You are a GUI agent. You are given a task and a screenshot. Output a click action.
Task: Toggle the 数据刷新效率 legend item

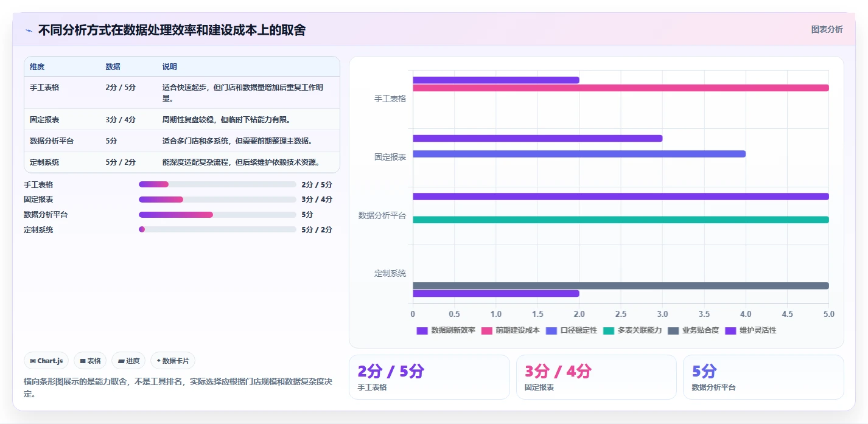click(446, 330)
